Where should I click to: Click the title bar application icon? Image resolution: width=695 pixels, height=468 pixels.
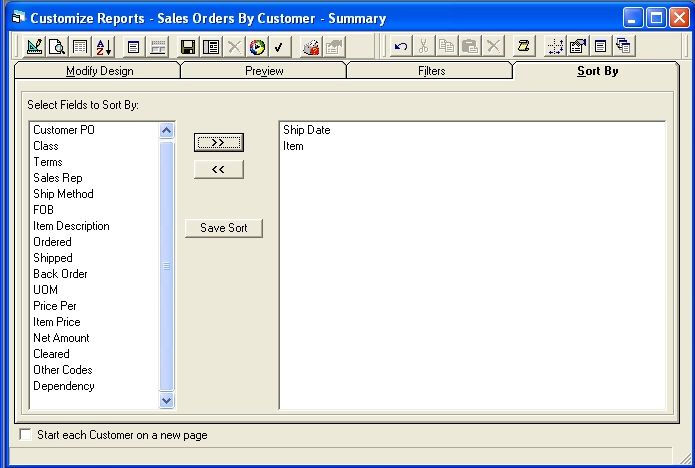point(18,18)
